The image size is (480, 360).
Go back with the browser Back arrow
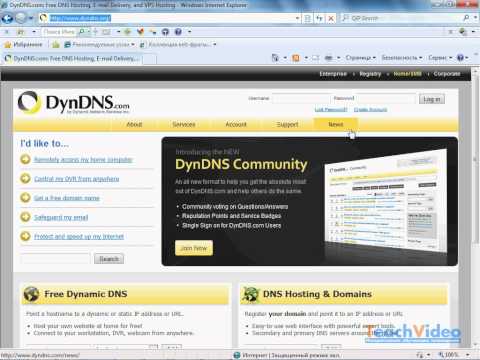pos(7,18)
